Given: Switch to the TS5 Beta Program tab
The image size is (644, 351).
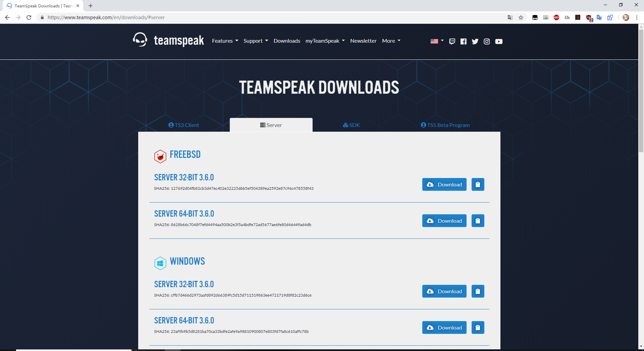Looking at the screenshot, I should click(x=445, y=125).
